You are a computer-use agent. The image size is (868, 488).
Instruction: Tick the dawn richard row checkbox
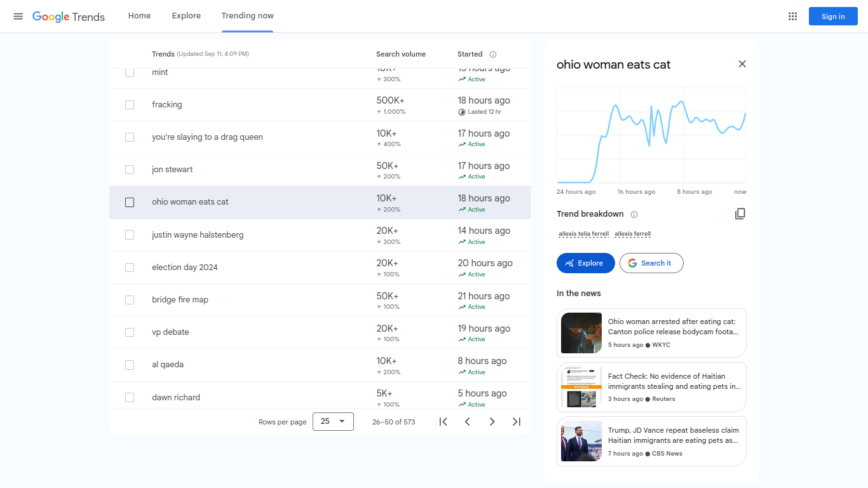point(130,398)
